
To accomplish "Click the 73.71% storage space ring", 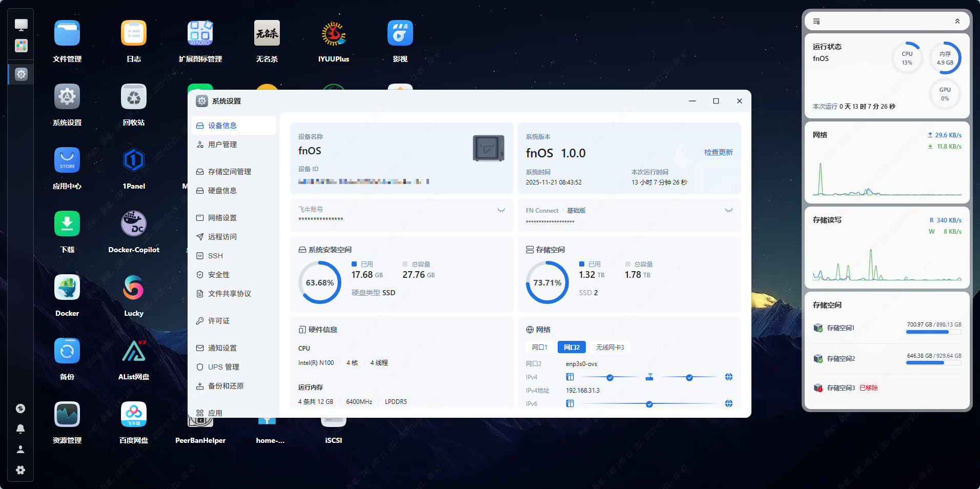I will (x=547, y=282).
